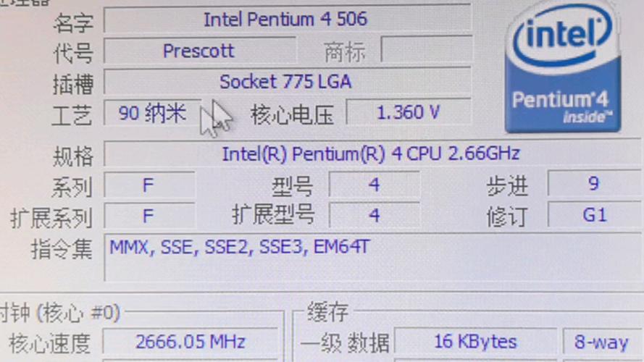Click the 8-way associativity field
The image size is (644, 362).
[x=601, y=342]
